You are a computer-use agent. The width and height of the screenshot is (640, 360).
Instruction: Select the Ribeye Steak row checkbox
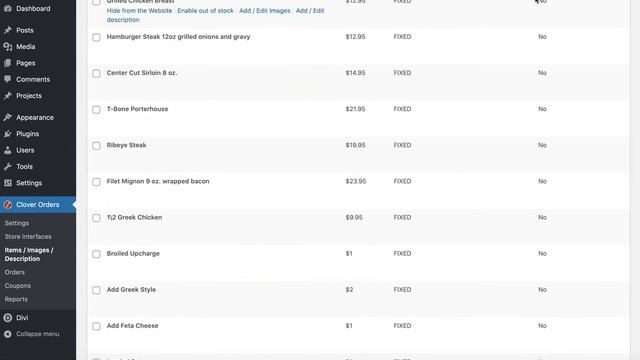(x=96, y=146)
